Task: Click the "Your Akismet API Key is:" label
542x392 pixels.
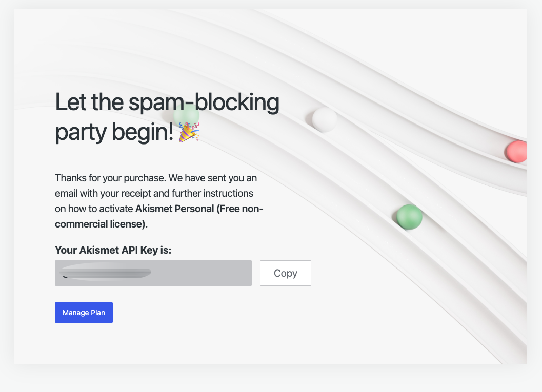Action: pos(113,250)
